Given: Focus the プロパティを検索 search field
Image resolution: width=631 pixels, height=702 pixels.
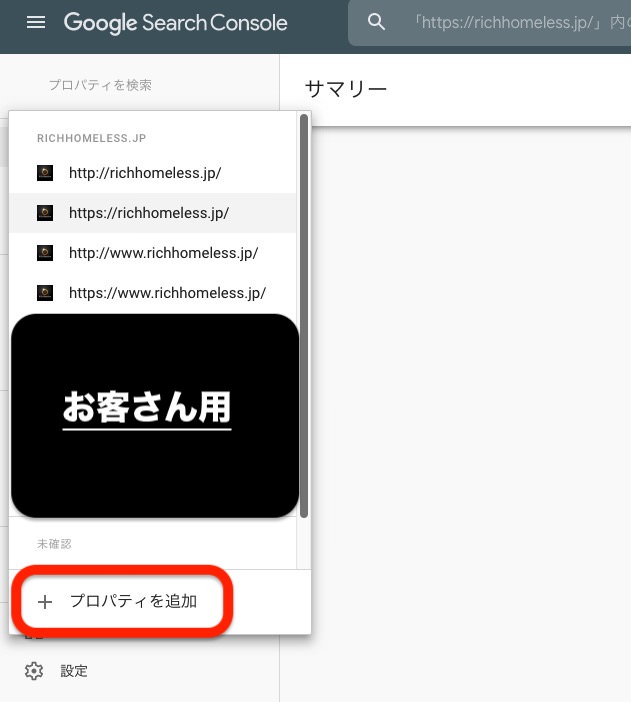Looking at the screenshot, I should click(100, 86).
